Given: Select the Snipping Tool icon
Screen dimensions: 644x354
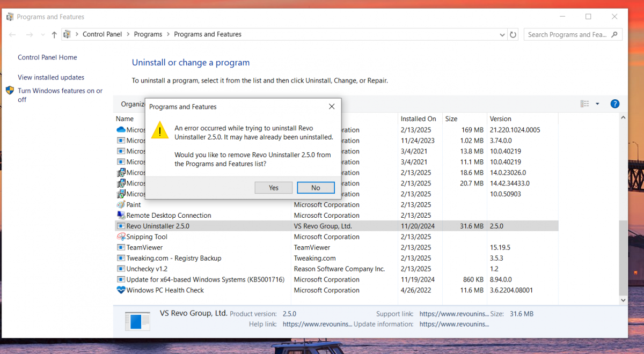Looking at the screenshot, I should click(121, 237).
